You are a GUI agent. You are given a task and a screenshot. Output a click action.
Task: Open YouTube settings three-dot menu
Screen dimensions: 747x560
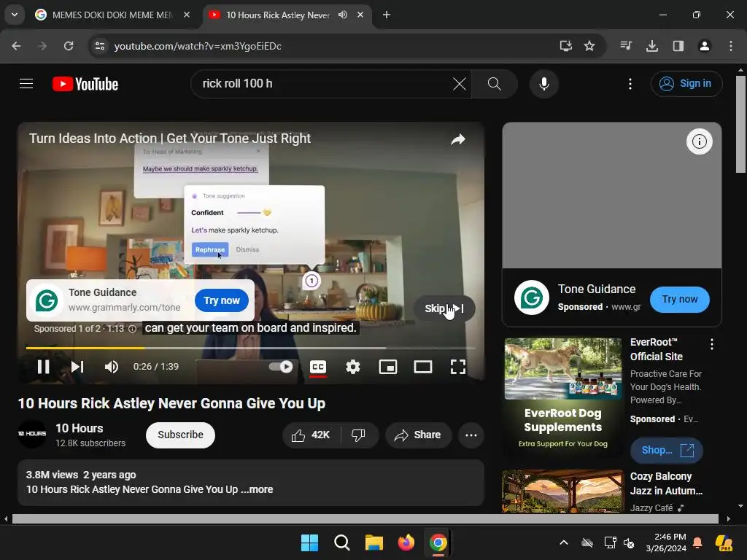tap(630, 84)
